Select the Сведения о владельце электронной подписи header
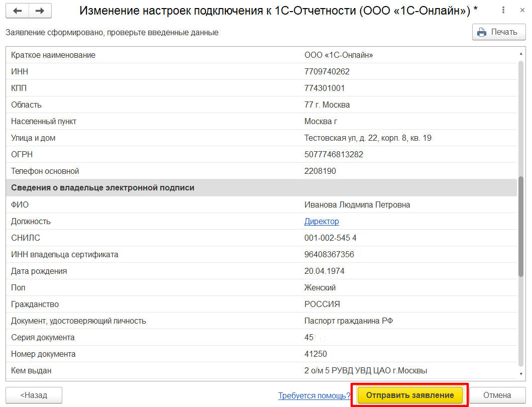Viewport: 532px width, 407px height. tap(102, 188)
